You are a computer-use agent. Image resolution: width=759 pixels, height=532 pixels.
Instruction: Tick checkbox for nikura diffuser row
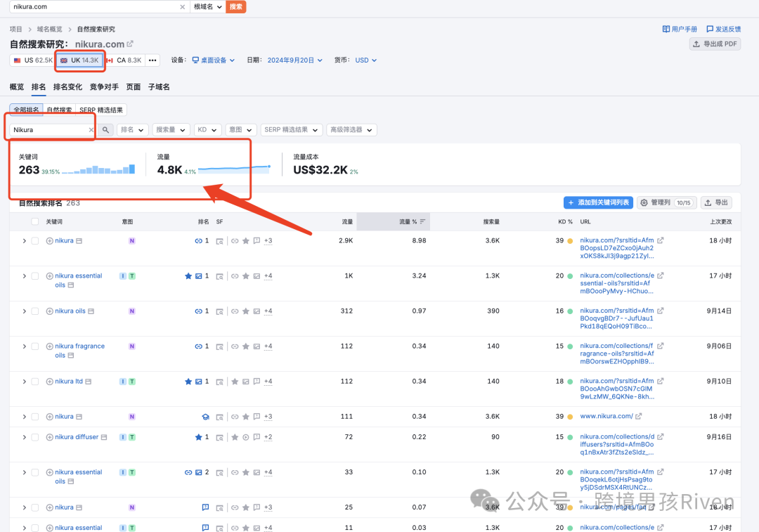(35, 437)
